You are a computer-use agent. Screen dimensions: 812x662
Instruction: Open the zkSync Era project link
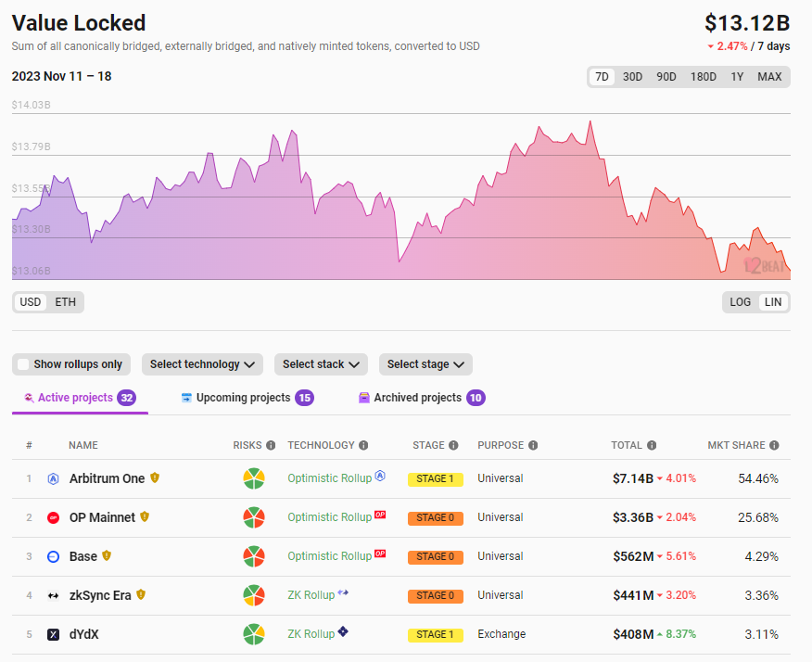100,595
